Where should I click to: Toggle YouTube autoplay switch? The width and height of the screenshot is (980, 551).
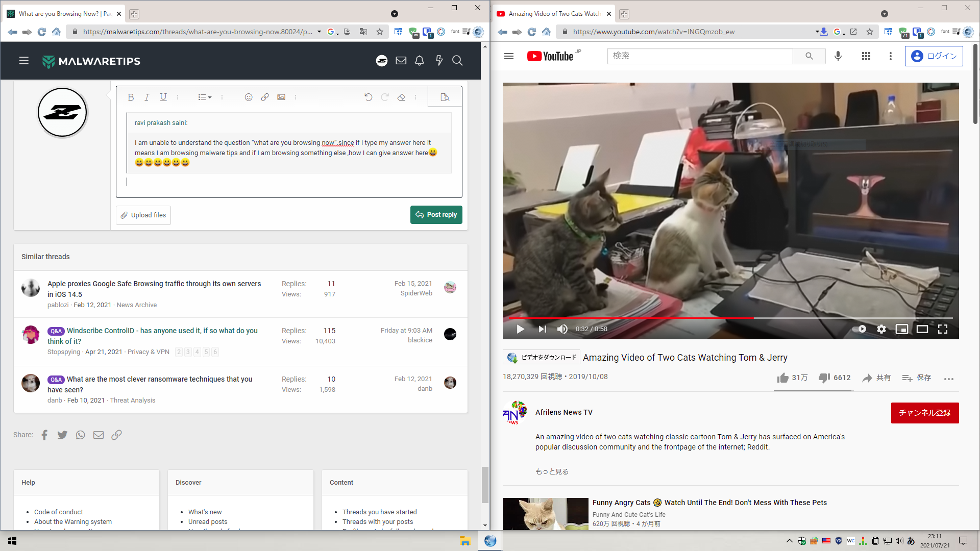pyautogui.click(x=859, y=329)
